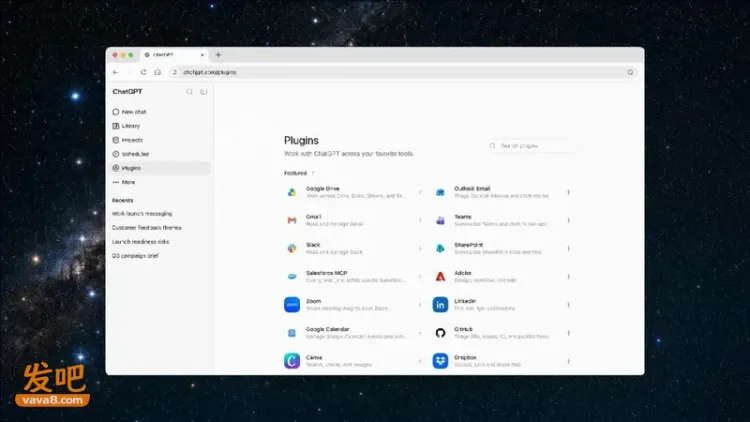Open Teams row chevron

coord(568,220)
